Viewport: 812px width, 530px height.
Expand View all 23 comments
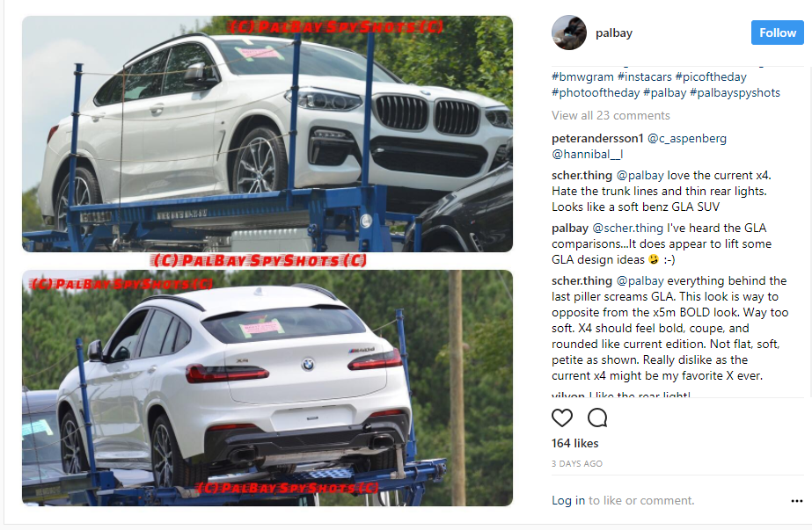[x=611, y=115]
